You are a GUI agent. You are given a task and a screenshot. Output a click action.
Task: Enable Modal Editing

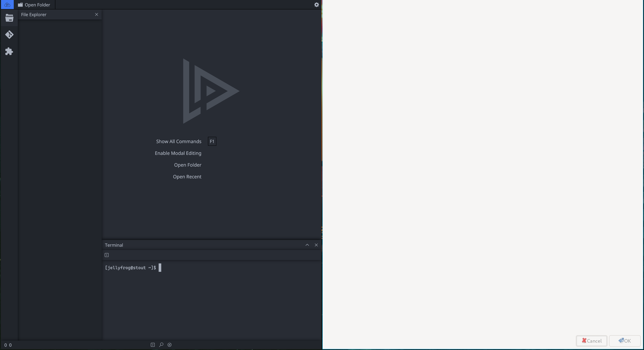178,153
